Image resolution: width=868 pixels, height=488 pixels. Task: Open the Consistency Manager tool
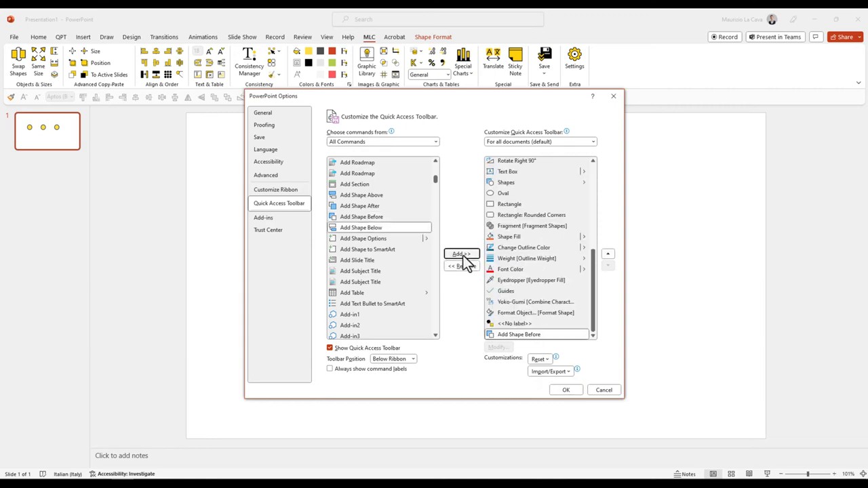249,61
